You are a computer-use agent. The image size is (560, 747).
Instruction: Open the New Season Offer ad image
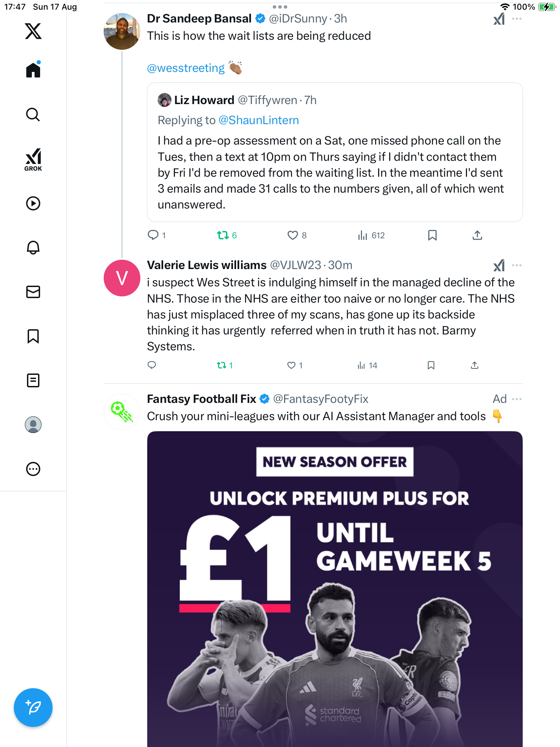tap(335, 588)
